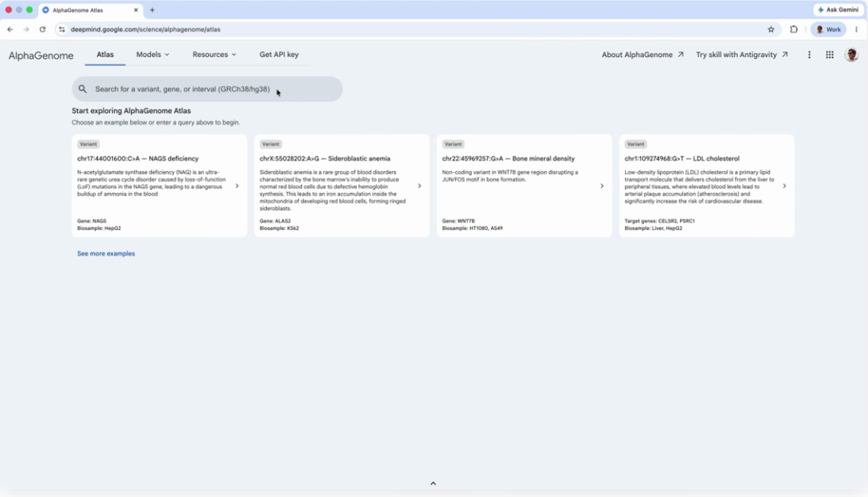Open the user account avatar
The image size is (868, 497).
851,55
